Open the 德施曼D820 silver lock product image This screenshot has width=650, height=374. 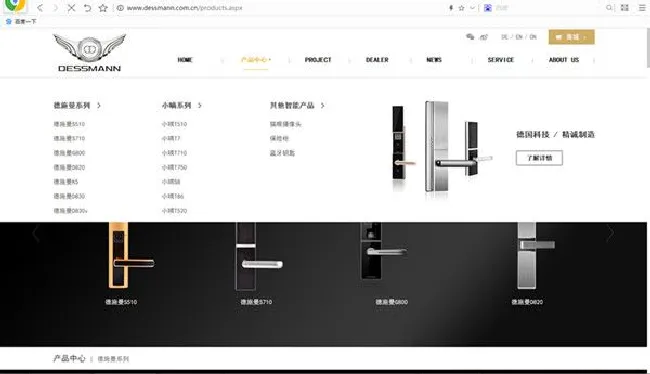(x=535, y=255)
